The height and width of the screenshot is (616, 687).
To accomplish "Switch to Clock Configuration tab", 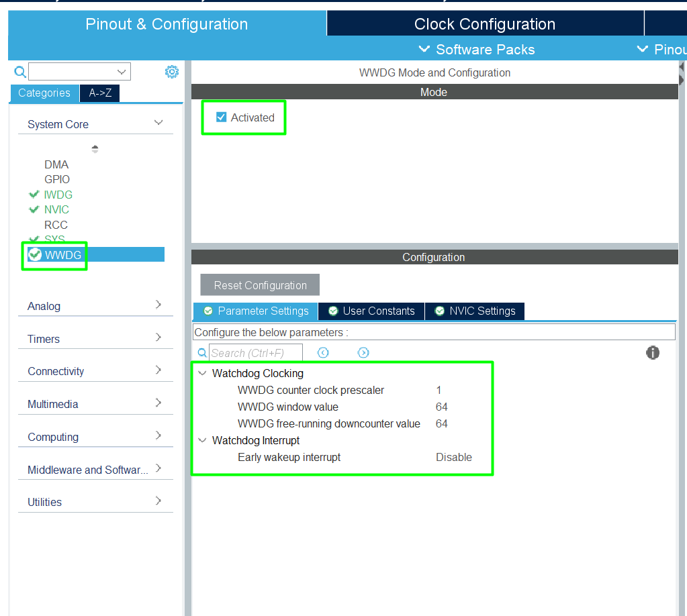I will [x=484, y=24].
